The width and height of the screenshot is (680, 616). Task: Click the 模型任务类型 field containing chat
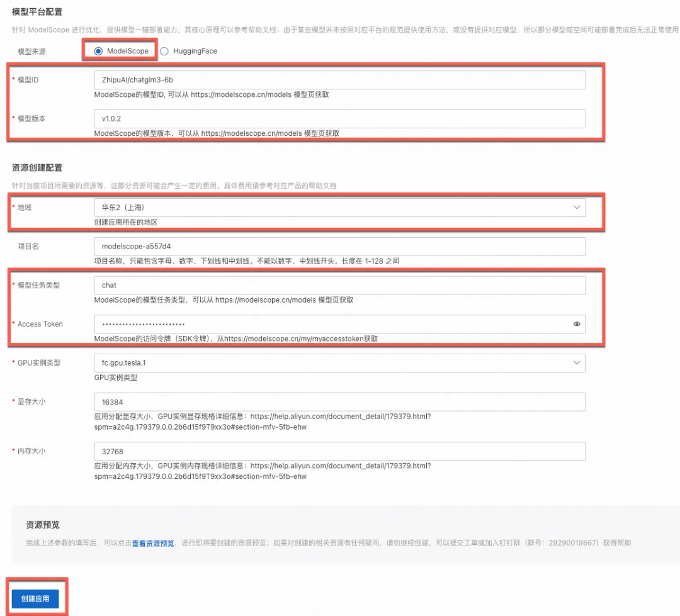pos(339,285)
